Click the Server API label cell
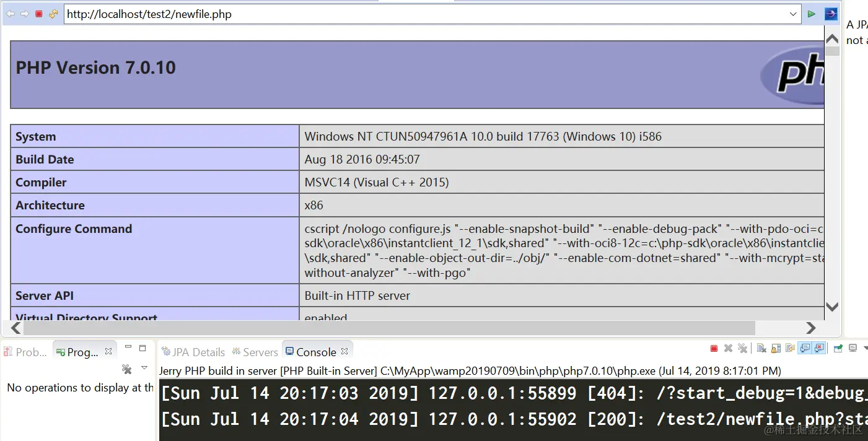868x441 pixels. (x=155, y=295)
